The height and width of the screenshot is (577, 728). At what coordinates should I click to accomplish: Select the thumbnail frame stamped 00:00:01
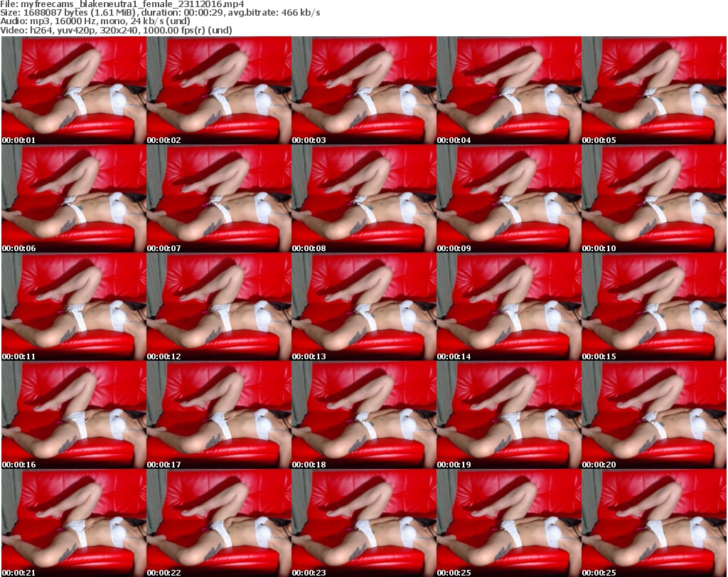[x=74, y=90]
